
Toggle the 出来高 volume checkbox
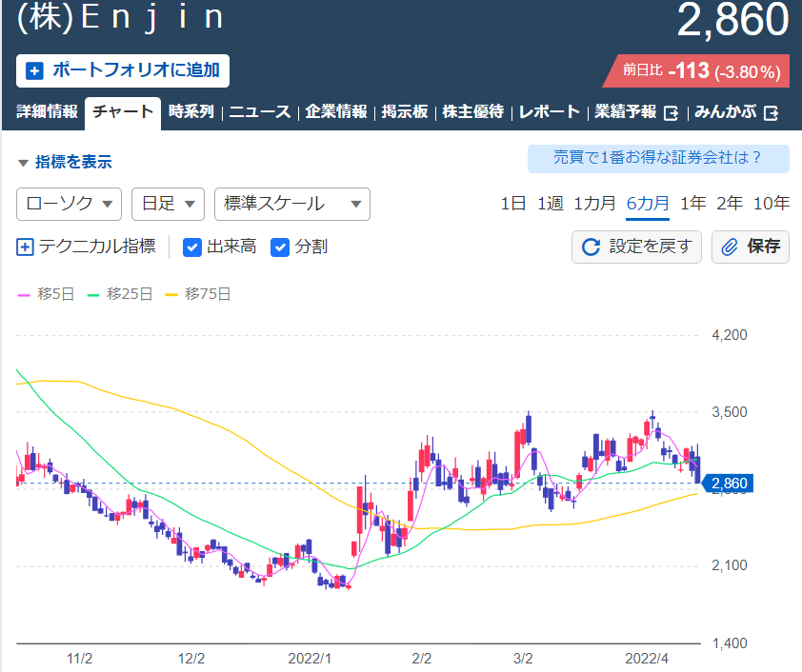[192, 247]
